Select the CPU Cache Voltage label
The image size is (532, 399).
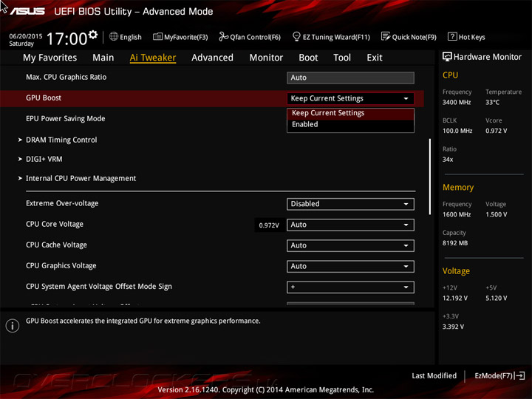[x=56, y=245]
